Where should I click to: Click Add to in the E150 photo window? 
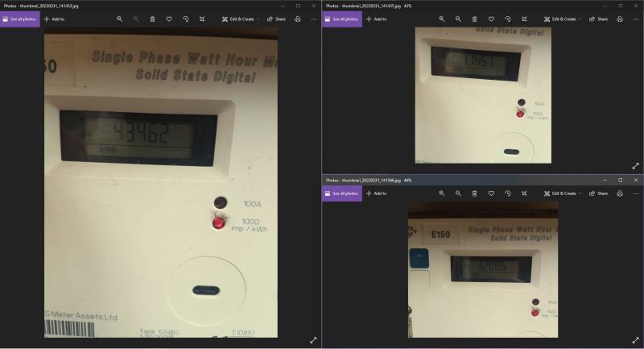tap(376, 193)
